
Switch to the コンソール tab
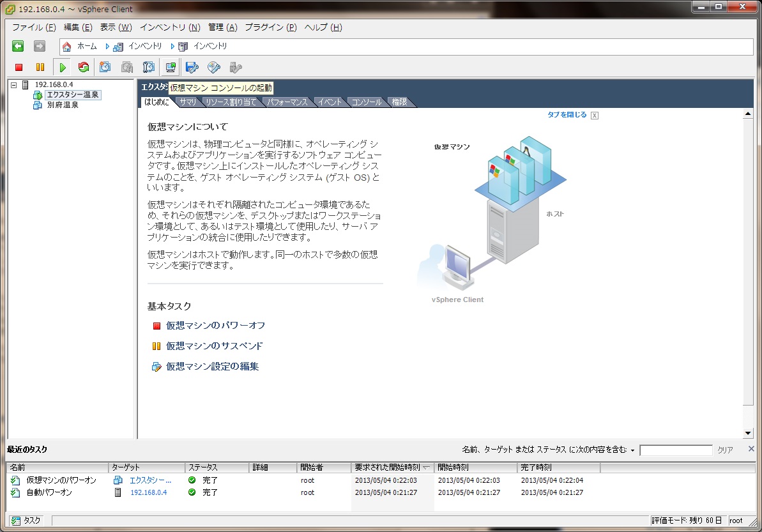367,102
